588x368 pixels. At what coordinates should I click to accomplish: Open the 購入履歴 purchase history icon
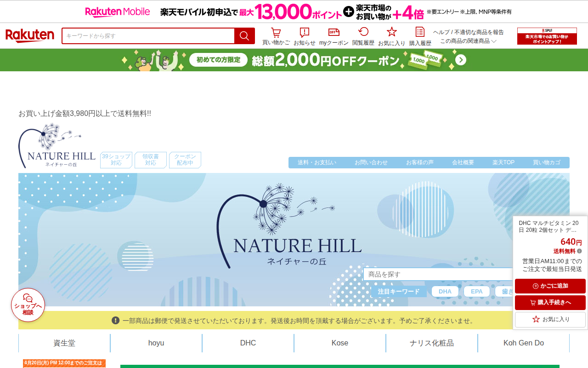point(420,36)
